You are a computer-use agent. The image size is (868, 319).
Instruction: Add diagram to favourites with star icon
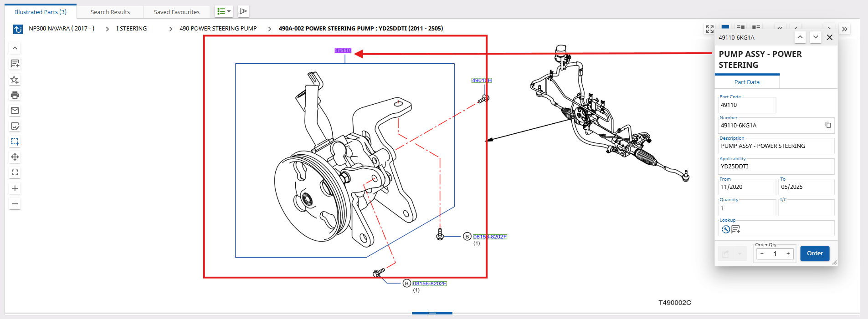point(15,80)
